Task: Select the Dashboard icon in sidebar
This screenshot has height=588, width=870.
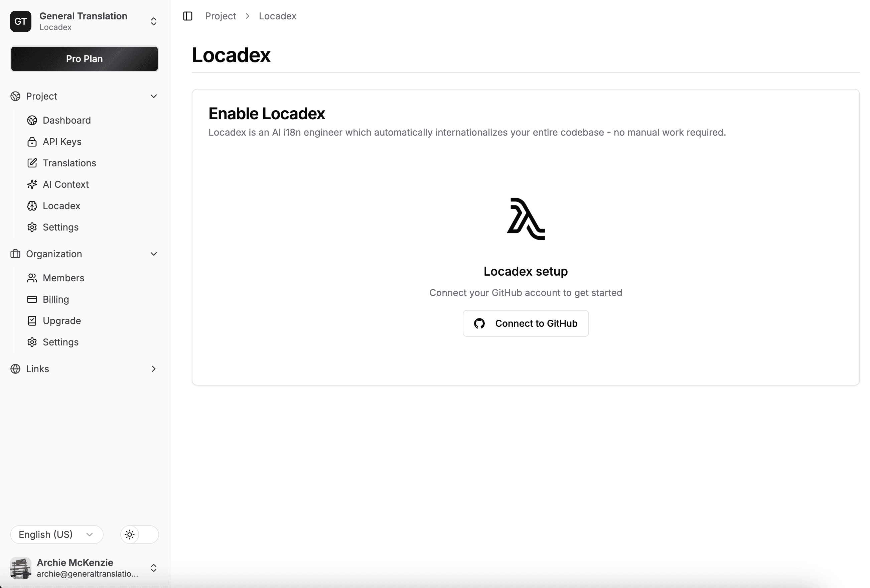Action: (32, 120)
